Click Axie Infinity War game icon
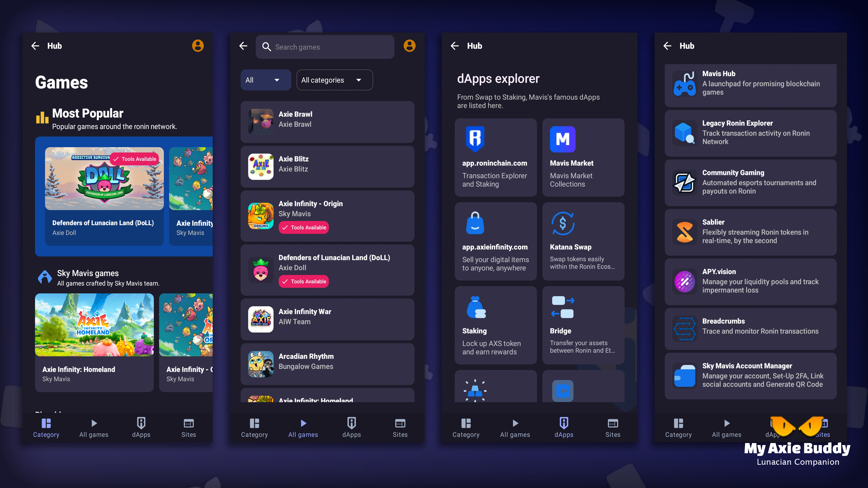The height and width of the screenshot is (488, 868). [x=261, y=319]
